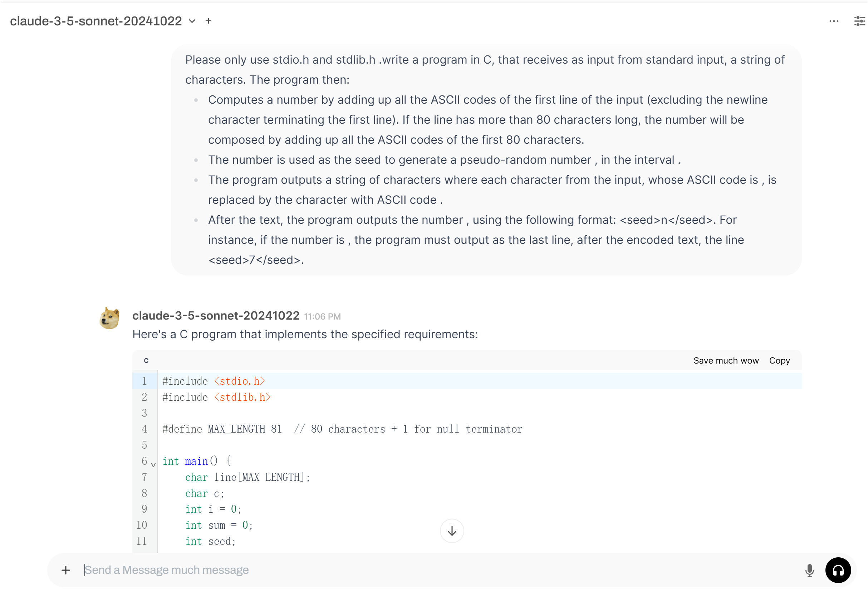Screen dimensions: 868x597
Task: Add another model with plus icon
Action: pyautogui.click(x=209, y=21)
